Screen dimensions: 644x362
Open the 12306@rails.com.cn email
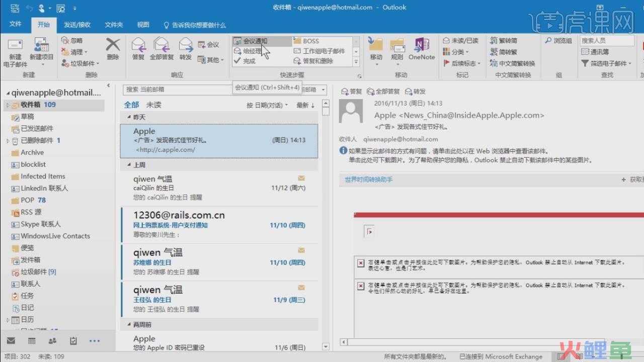[x=219, y=225]
